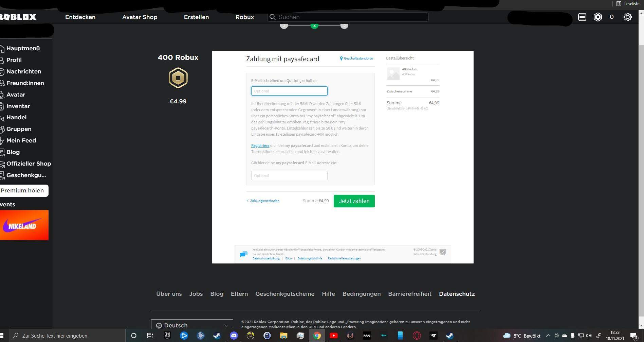Expand hidden icons in the system tray
Screen dimensions: 644x342
(549, 336)
